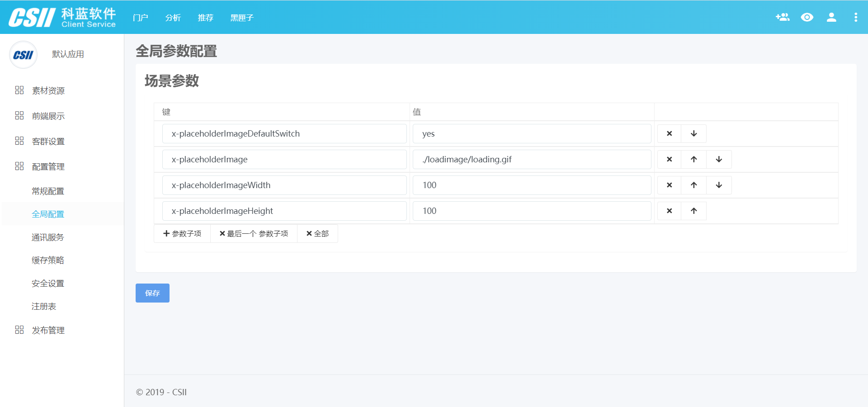Move x-placeholderImageWidth row down
Image resolution: width=868 pixels, height=407 pixels.
click(x=719, y=185)
